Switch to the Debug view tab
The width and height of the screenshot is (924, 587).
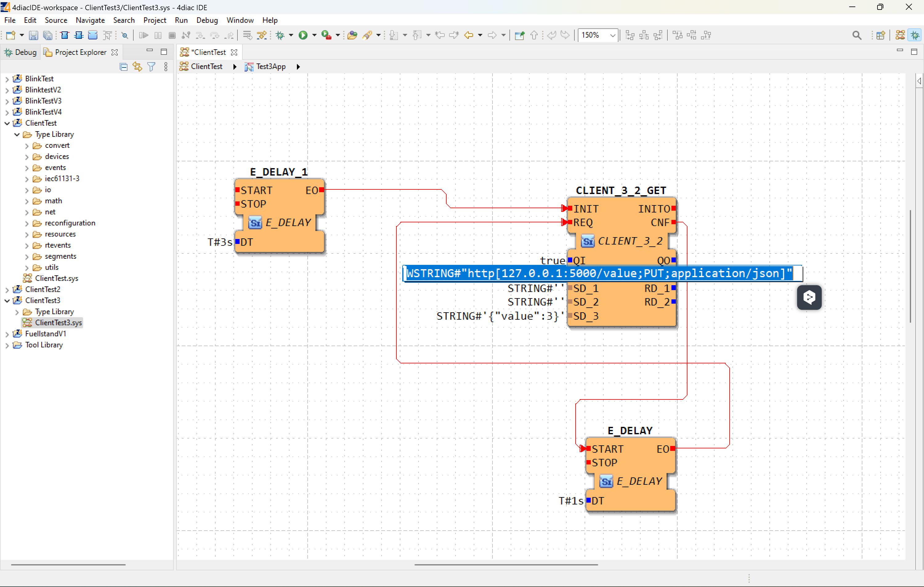pos(21,52)
